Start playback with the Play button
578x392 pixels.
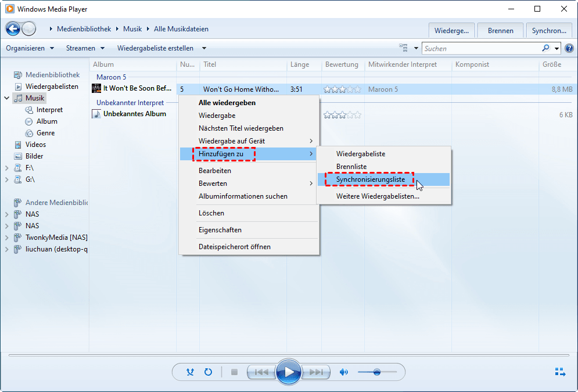pyautogui.click(x=289, y=372)
